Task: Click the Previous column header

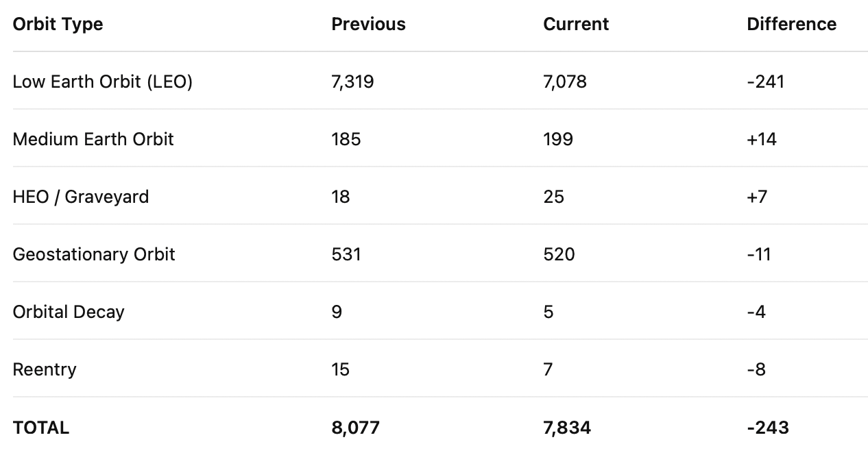Action: tap(368, 24)
